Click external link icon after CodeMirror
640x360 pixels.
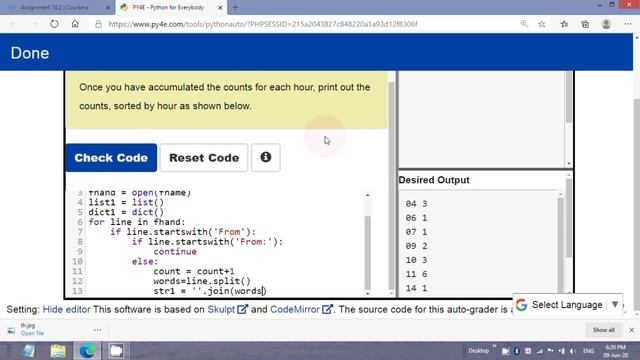(327, 309)
